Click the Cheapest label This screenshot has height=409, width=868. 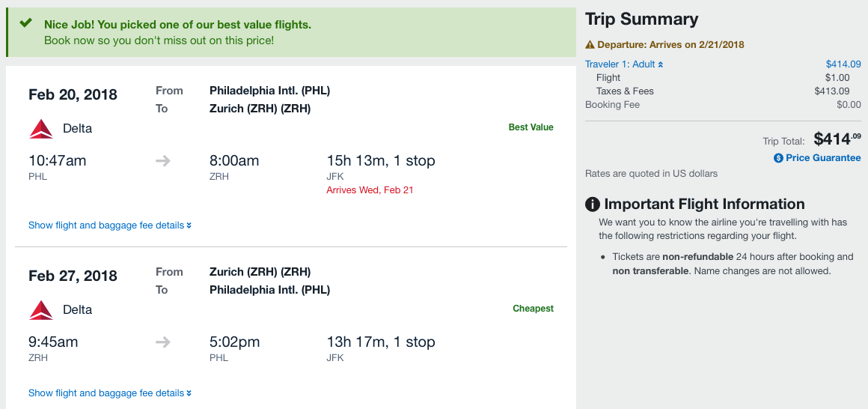[533, 309]
